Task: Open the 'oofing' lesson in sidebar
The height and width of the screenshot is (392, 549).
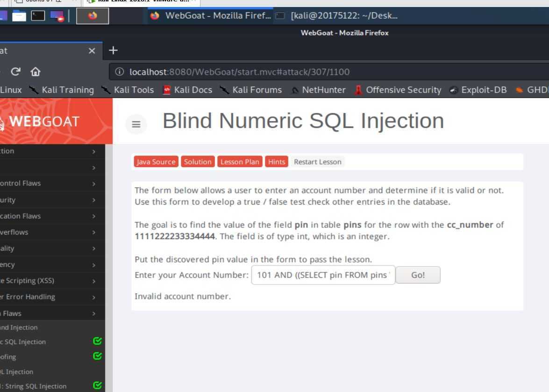Action: coord(8,357)
